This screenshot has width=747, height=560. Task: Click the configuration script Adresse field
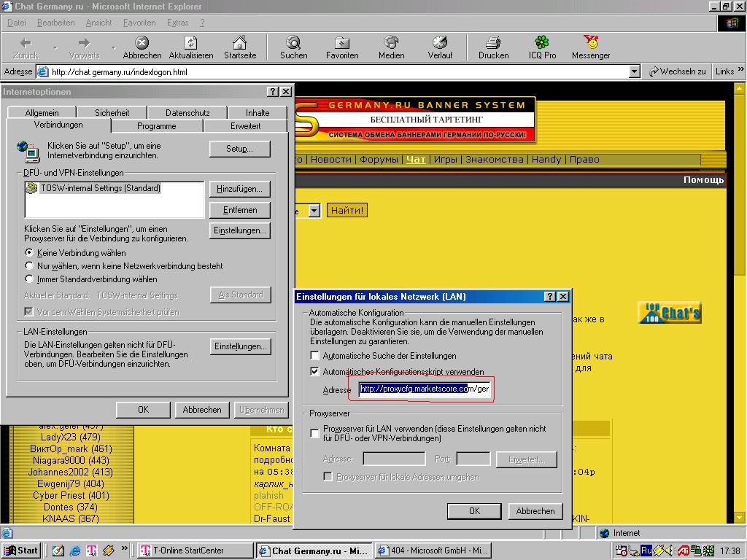click(425, 389)
